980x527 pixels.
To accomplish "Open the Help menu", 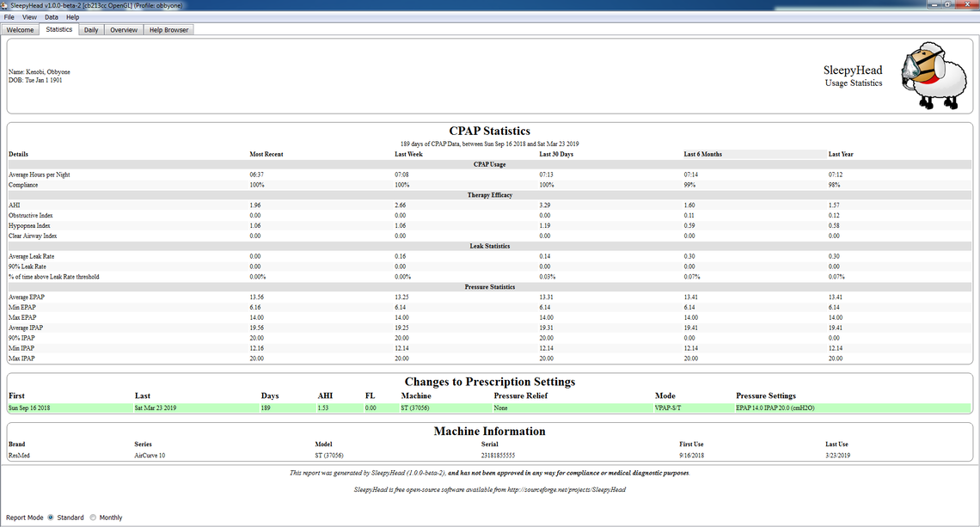I will (73, 17).
